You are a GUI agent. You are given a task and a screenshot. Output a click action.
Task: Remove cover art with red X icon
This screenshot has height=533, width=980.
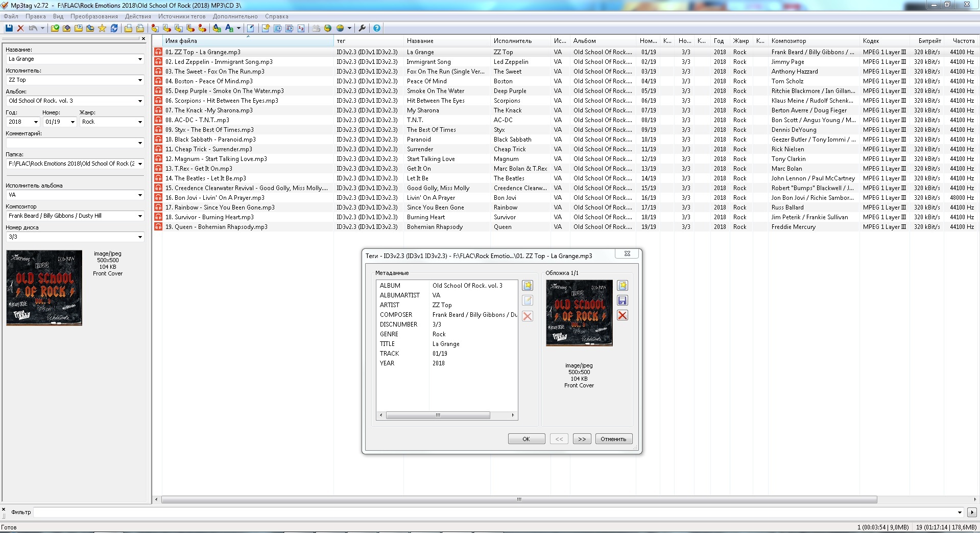[x=622, y=315]
